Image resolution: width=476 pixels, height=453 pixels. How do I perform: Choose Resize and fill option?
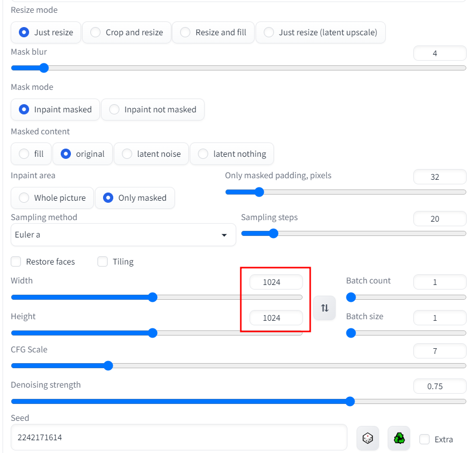pyautogui.click(x=213, y=32)
